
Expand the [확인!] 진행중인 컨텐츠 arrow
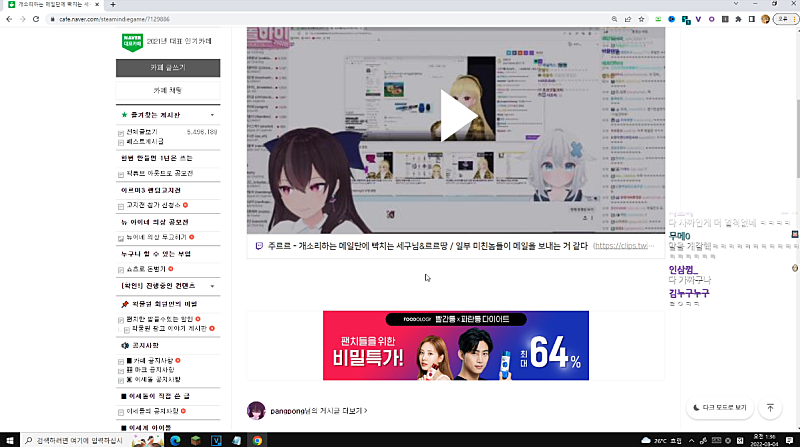(x=212, y=286)
